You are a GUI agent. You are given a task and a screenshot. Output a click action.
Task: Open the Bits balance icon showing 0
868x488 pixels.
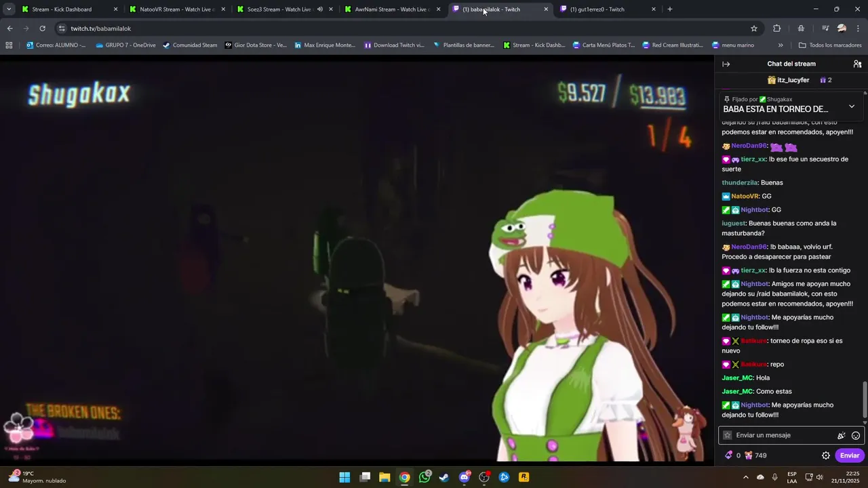(x=732, y=455)
